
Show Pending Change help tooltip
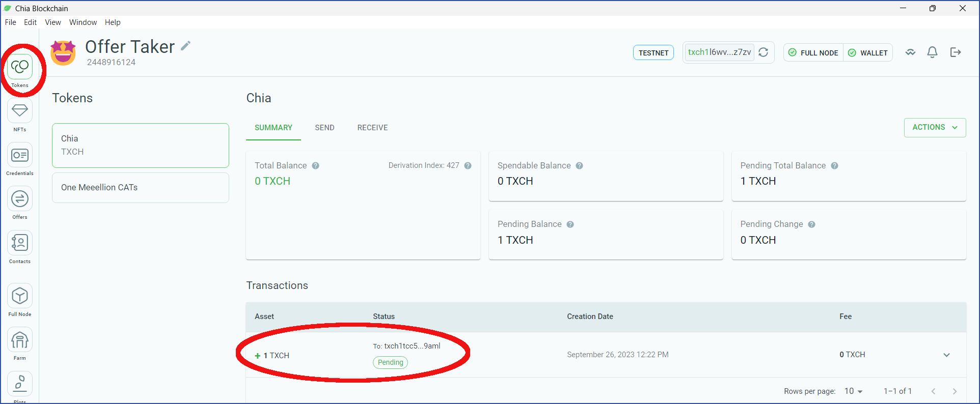click(x=812, y=224)
